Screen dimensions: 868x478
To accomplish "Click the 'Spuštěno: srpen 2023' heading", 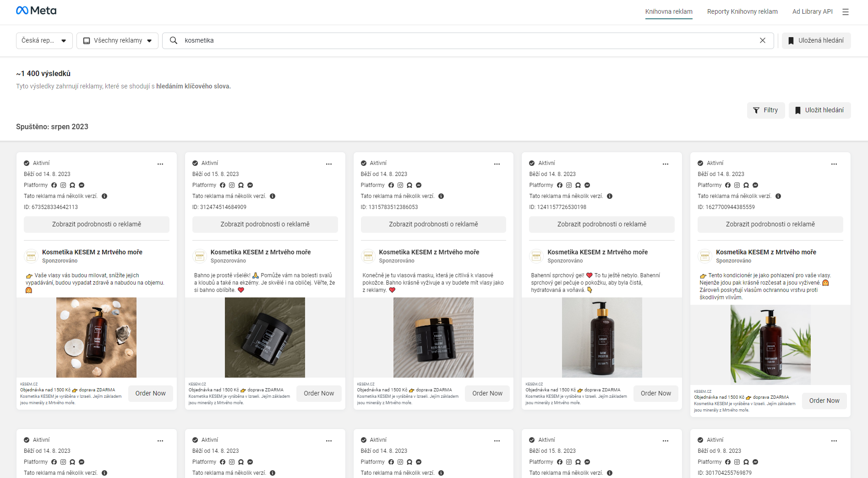I will click(52, 126).
